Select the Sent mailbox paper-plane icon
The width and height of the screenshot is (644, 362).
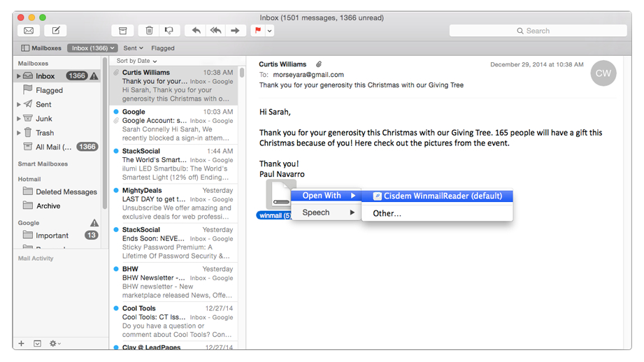point(28,104)
